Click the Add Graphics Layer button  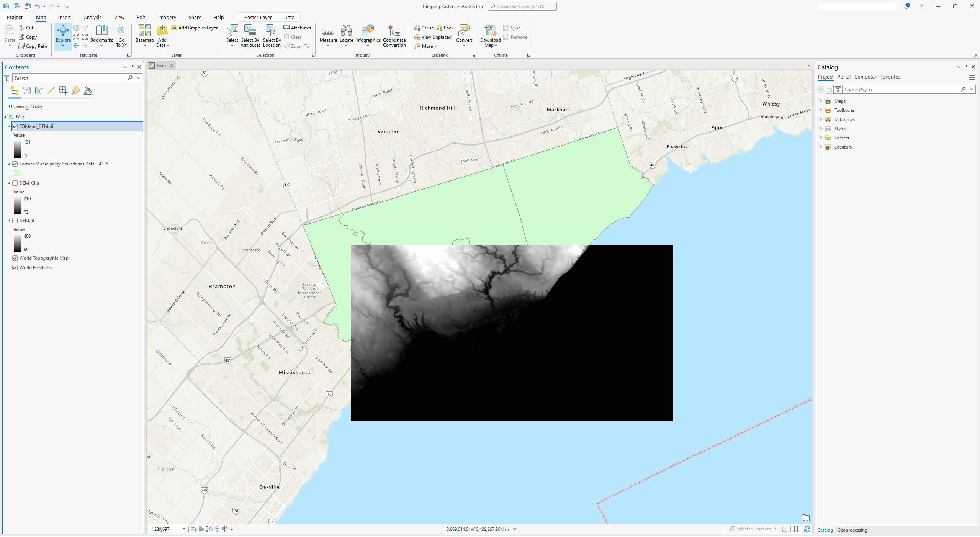pos(195,28)
